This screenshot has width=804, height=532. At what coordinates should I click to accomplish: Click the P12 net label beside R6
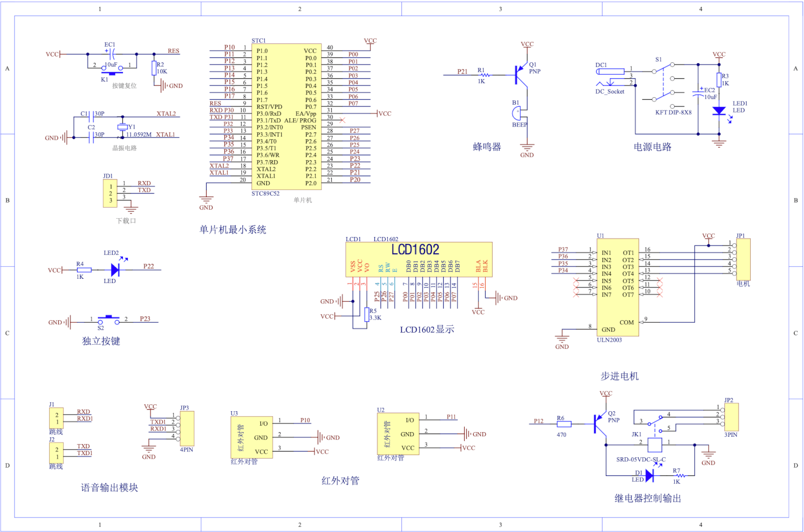[539, 421]
